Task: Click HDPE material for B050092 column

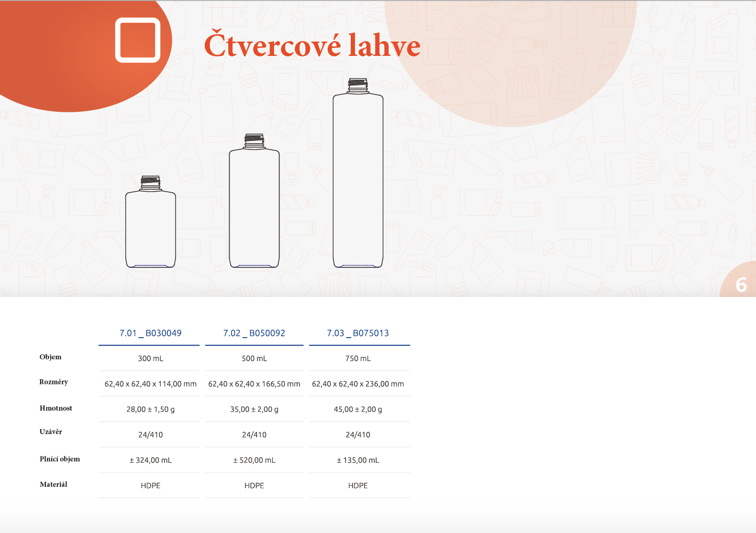Action: pyautogui.click(x=254, y=485)
